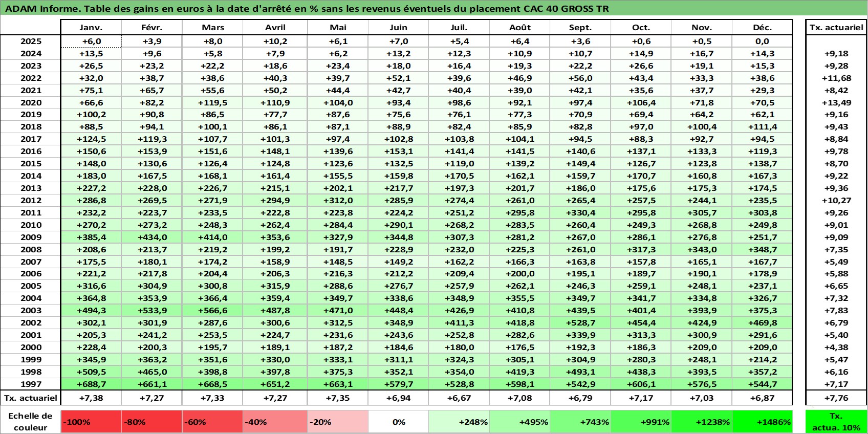Click the 0,0 cell for Déc. 2025
The height and width of the screenshot is (434, 868).
(x=762, y=41)
